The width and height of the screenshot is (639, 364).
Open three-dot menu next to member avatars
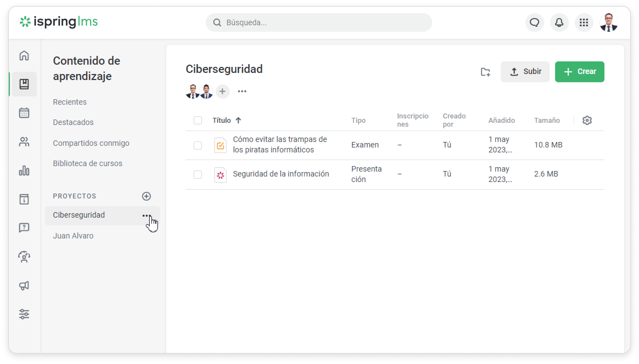[242, 91]
